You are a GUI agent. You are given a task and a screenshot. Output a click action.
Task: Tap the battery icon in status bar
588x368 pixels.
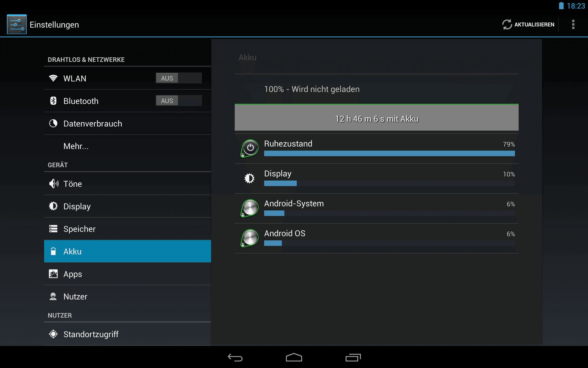pos(561,6)
